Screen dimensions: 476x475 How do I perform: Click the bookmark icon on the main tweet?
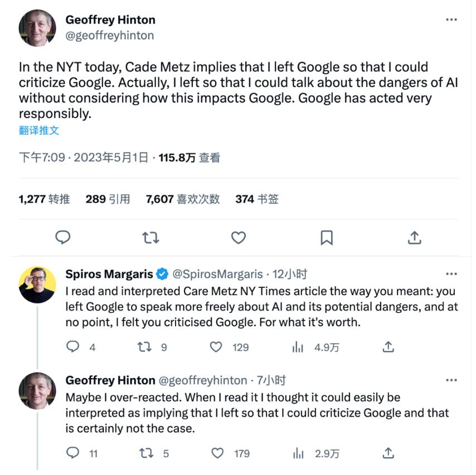coord(327,237)
